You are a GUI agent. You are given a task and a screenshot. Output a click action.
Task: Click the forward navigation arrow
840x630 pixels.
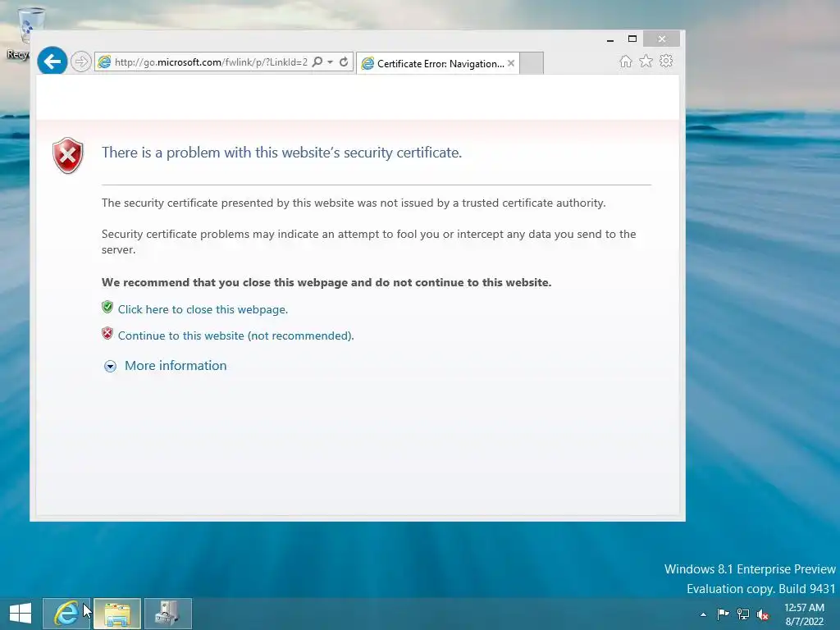(81, 62)
